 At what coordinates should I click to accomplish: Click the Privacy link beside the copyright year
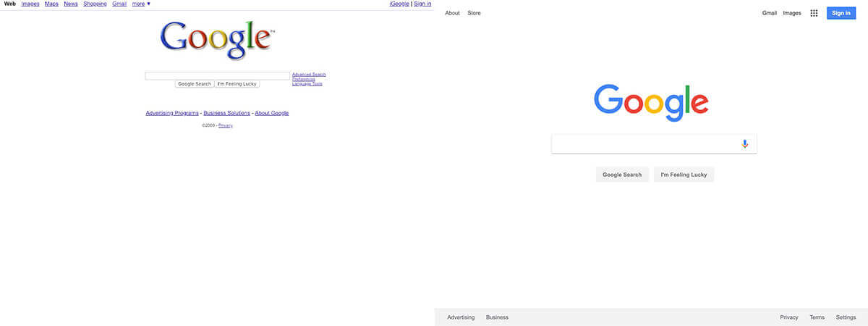pyautogui.click(x=226, y=125)
